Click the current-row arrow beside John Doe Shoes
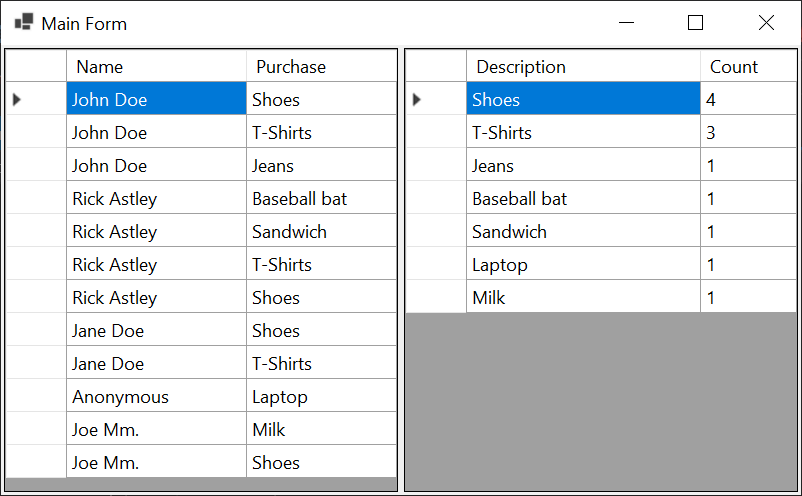The width and height of the screenshot is (802, 496). point(17,99)
